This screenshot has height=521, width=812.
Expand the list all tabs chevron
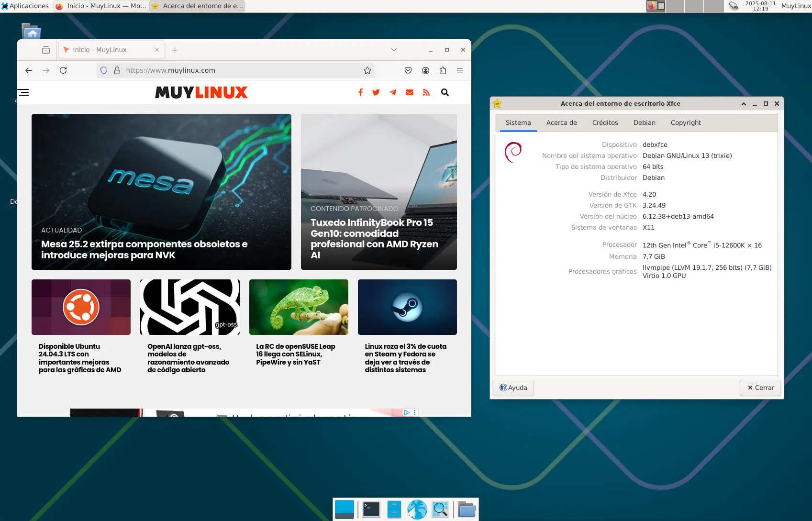click(x=394, y=50)
